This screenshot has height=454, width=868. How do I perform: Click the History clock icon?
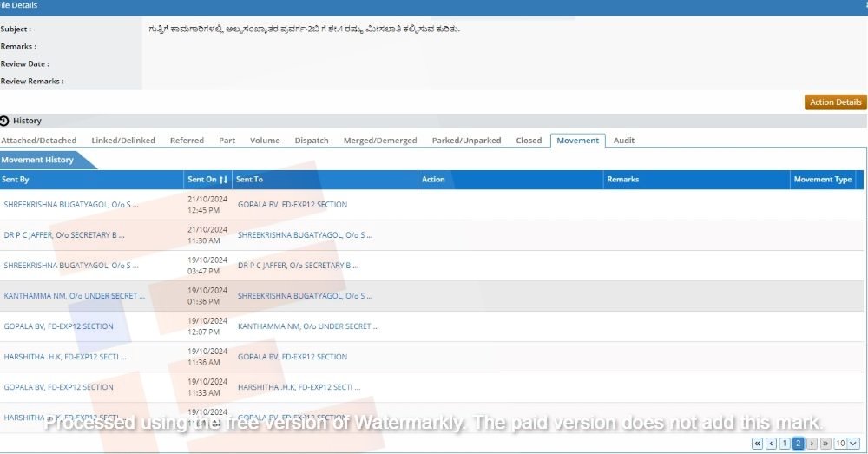coord(4,121)
